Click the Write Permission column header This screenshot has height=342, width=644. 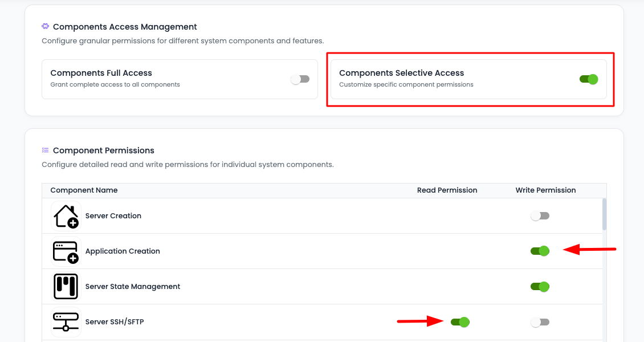click(x=545, y=190)
